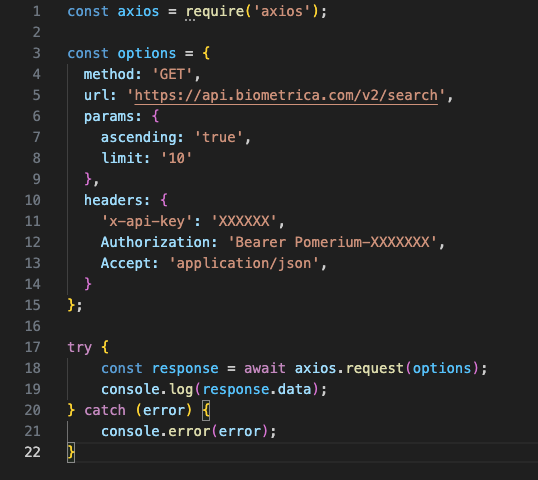The height and width of the screenshot is (480, 538).
Task: Select the 'x-api-key' header key
Action: click(x=148, y=221)
